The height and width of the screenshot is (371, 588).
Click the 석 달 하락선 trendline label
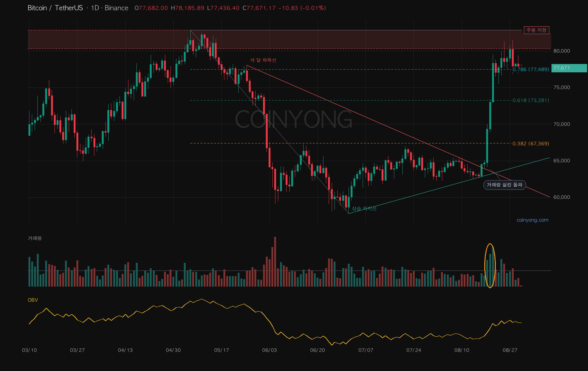click(x=263, y=60)
